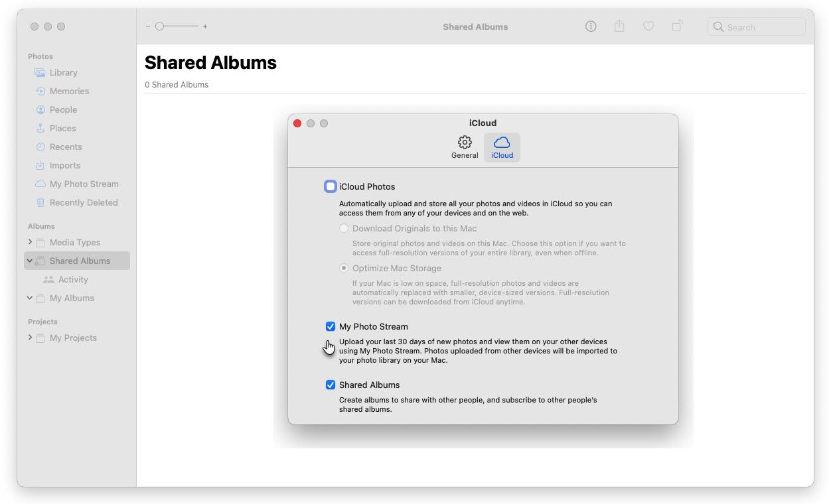Viewport: 829px width, 504px height.
Task: Select the Media Types folder icon
Action: coord(40,243)
